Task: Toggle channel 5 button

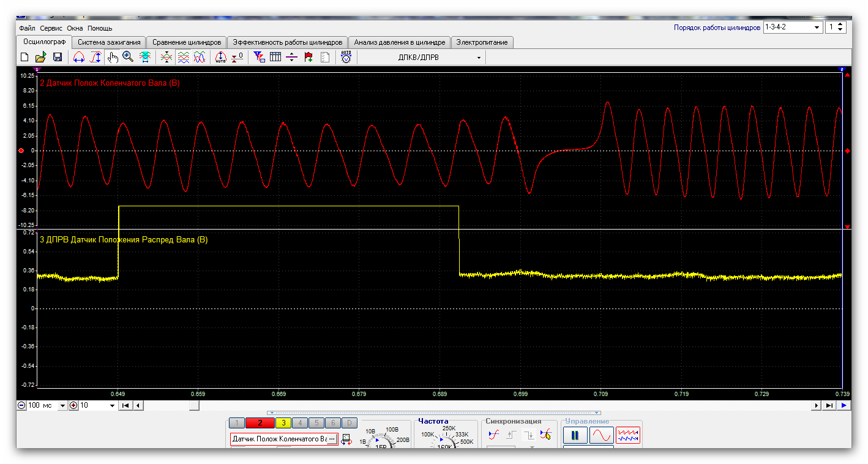Action: click(316, 422)
